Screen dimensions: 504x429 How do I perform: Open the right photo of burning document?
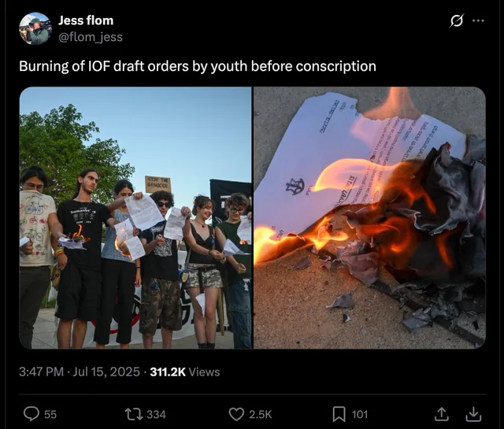[x=369, y=218]
